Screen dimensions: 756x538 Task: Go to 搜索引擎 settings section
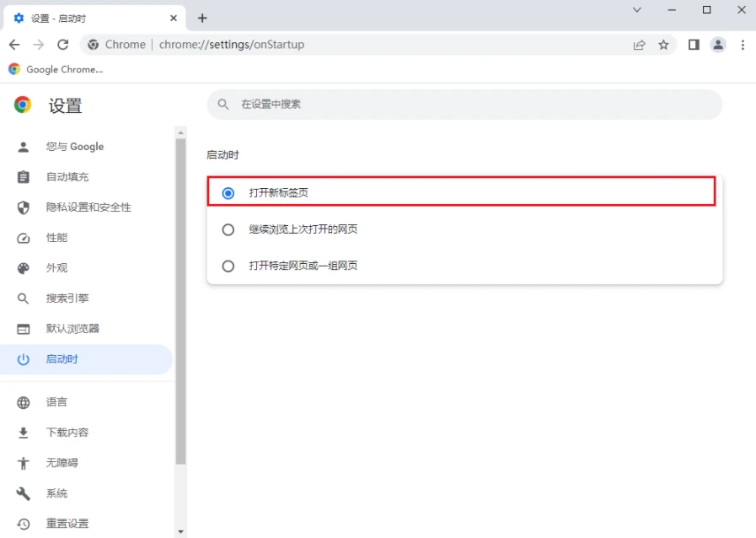[67, 299]
